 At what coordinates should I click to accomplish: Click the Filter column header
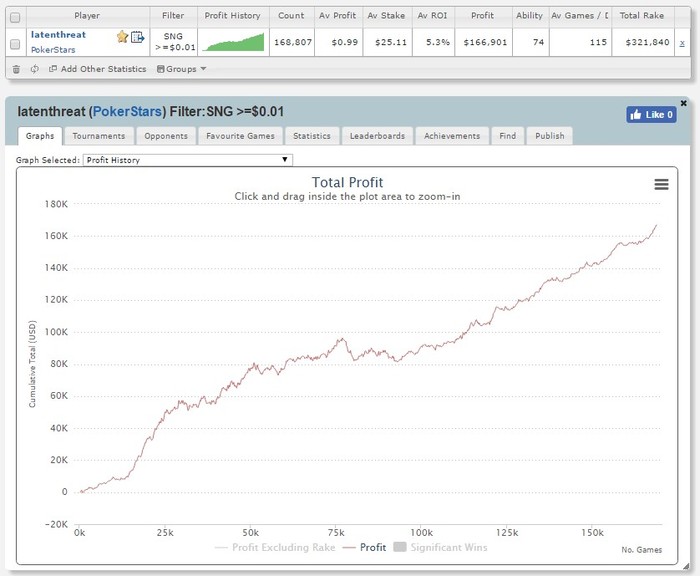click(x=173, y=16)
